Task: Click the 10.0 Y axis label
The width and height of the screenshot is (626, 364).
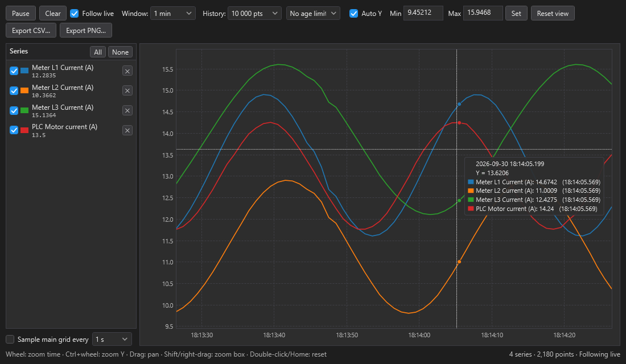Action: [168, 306]
